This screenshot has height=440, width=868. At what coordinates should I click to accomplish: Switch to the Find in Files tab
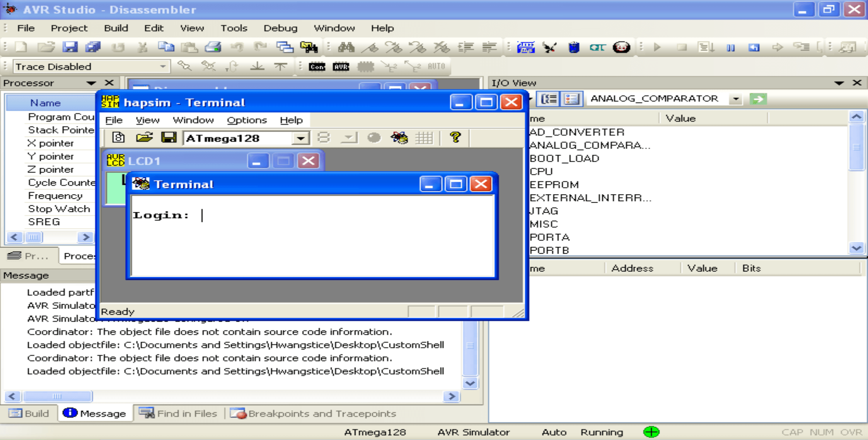[178, 413]
